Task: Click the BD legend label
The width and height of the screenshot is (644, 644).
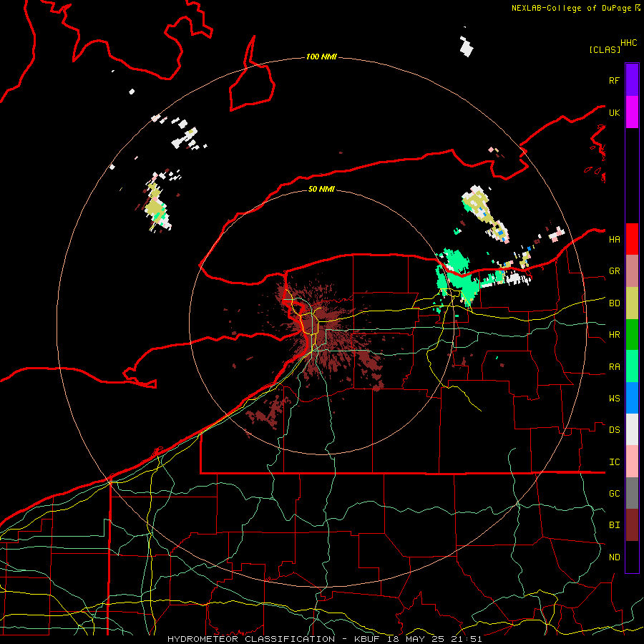Action: (x=614, y=303)
